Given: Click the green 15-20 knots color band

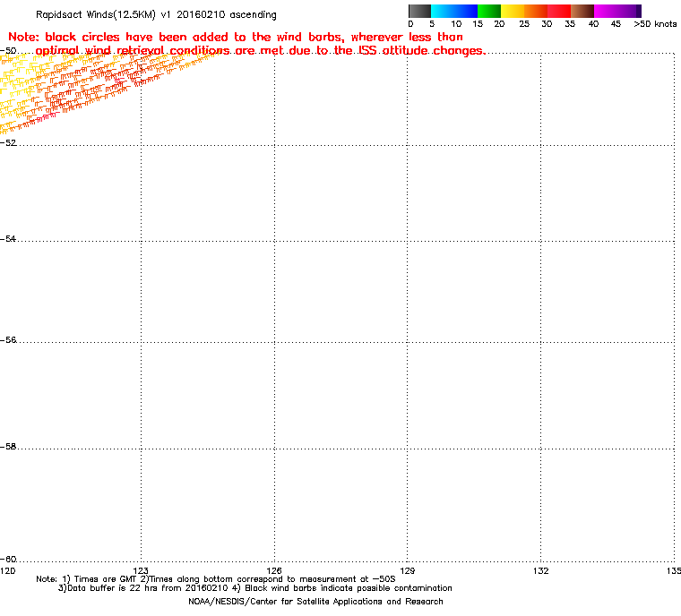Looking at the screenshot, I should (x=489, y=12).
